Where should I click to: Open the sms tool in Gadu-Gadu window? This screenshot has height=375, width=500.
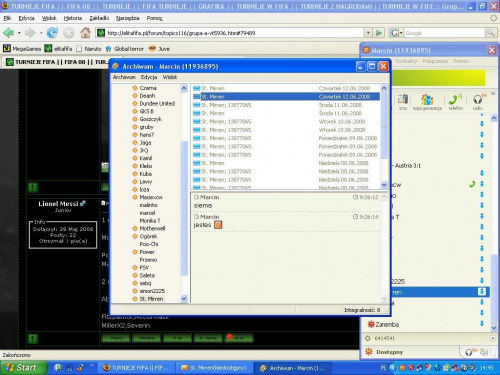coord(403,102)
